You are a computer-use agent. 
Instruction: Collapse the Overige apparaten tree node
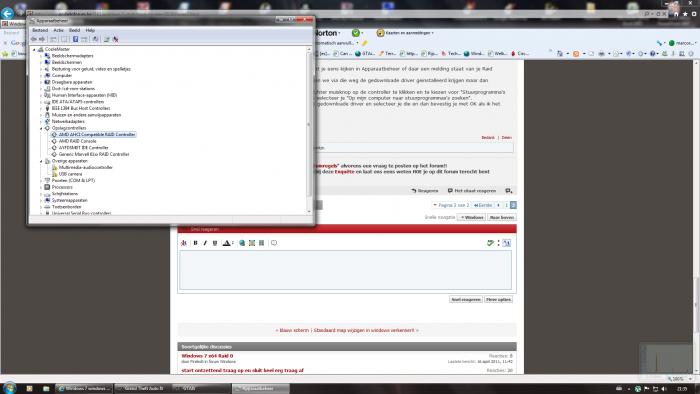point(41,161)
